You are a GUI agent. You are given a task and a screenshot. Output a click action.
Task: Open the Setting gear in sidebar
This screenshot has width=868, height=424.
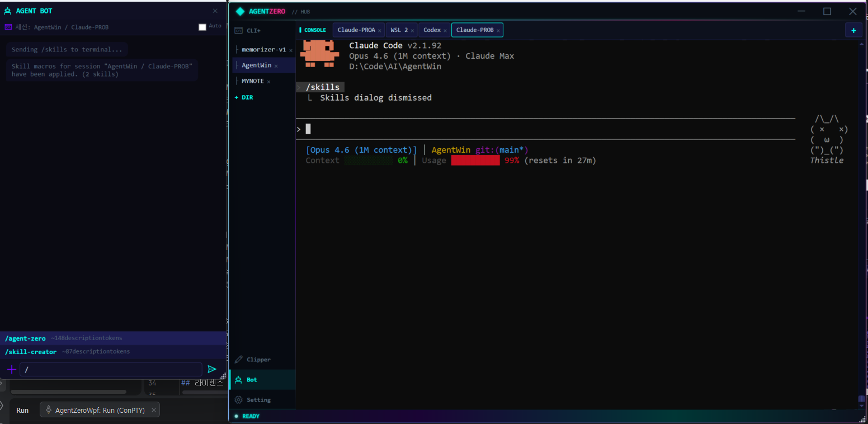[x=239, y=400]
